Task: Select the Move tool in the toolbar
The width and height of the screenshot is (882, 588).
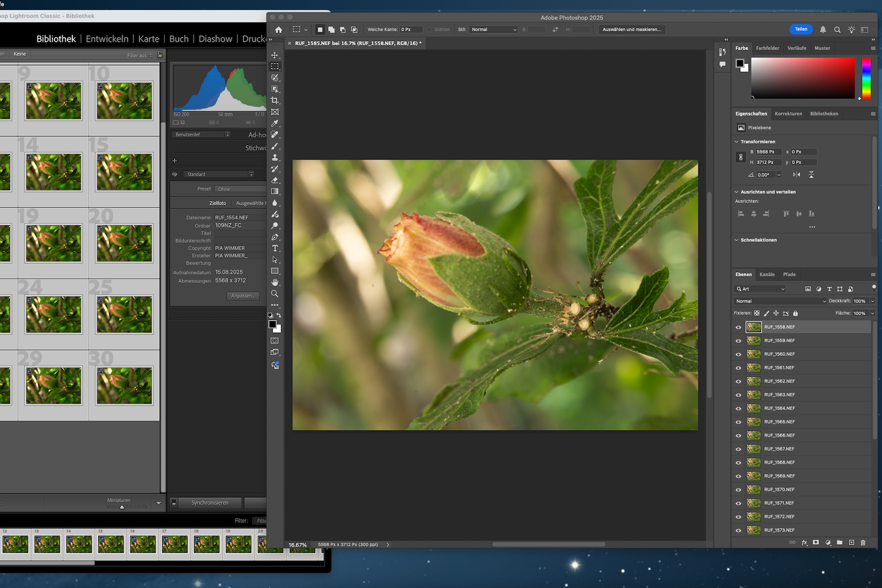Action: [x=275, y=55]
